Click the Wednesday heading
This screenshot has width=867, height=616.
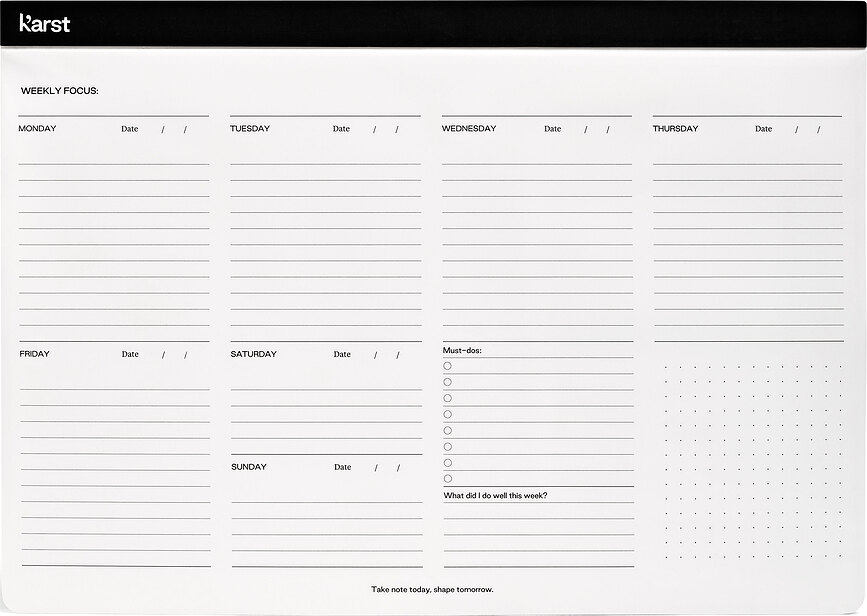[x=469, y=129]
